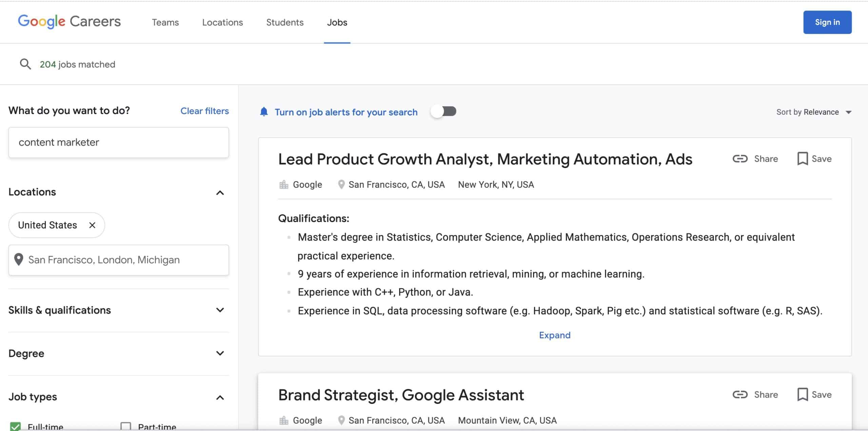This screenshot has width=868, height=431.
Task: Open the Locations navigation tab
Action: (x=222, y=22)
